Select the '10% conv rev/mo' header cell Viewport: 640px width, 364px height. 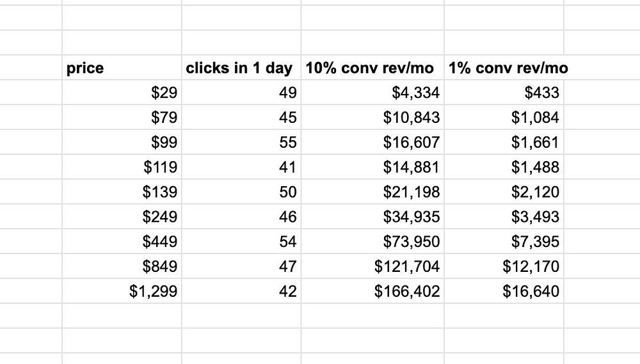372,68
